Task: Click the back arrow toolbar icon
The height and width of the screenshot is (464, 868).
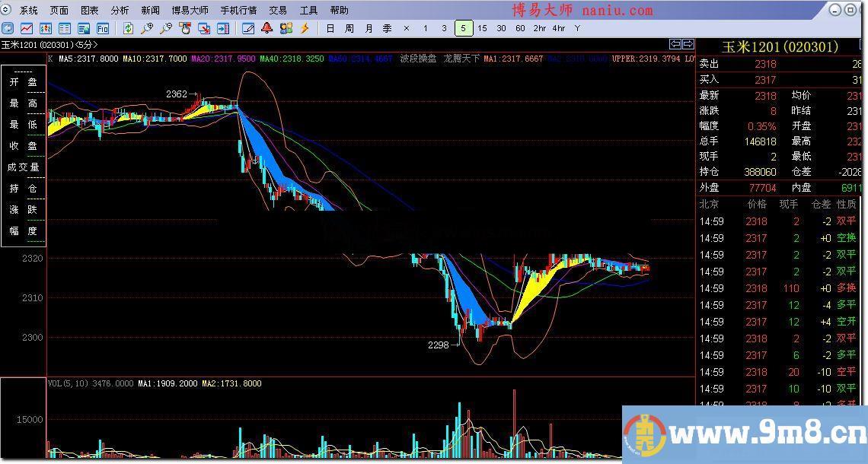Action: (x=8, y=28)
